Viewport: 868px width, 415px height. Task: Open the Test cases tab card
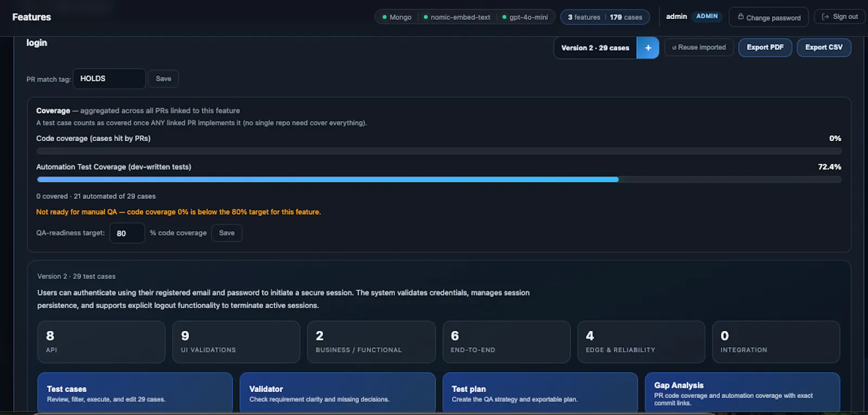[135, 393]
